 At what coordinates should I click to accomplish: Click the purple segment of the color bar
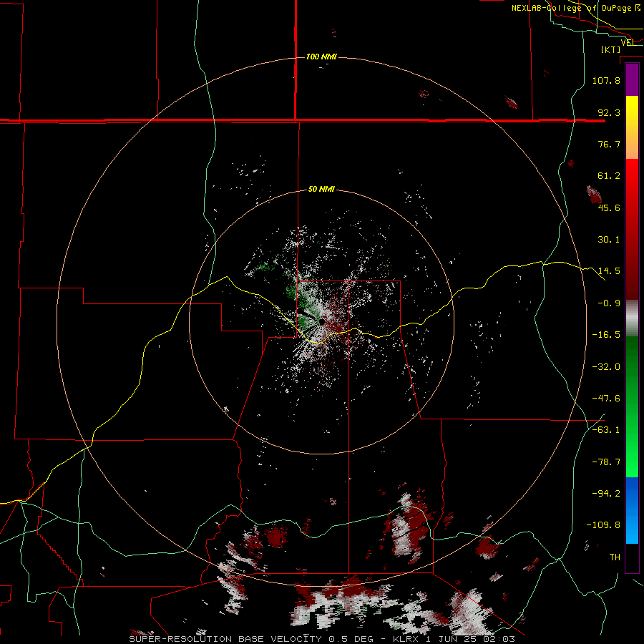pyautogui.click(x=632, y=80)
